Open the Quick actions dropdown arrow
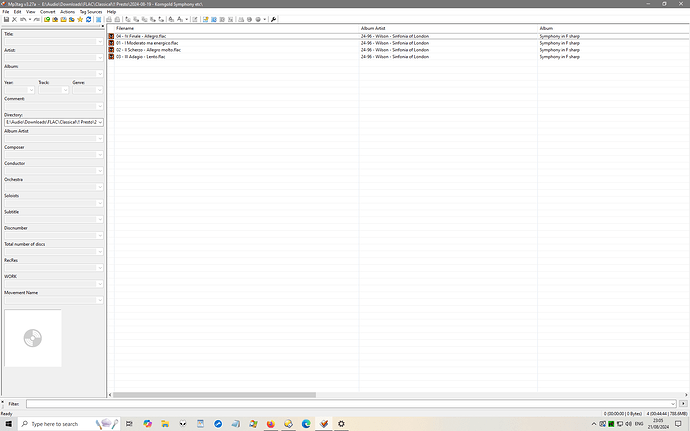The width and height of the screenshot is (690, 431). click(187, 19)
